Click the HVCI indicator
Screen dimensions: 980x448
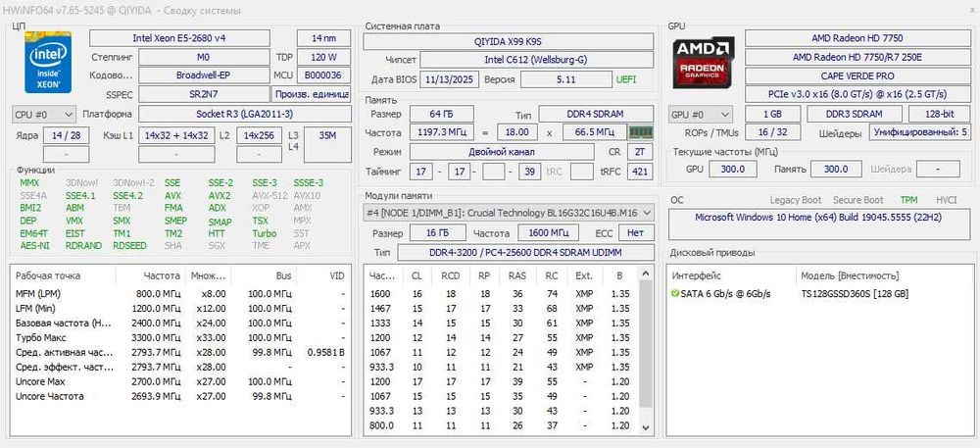[947, 200]
